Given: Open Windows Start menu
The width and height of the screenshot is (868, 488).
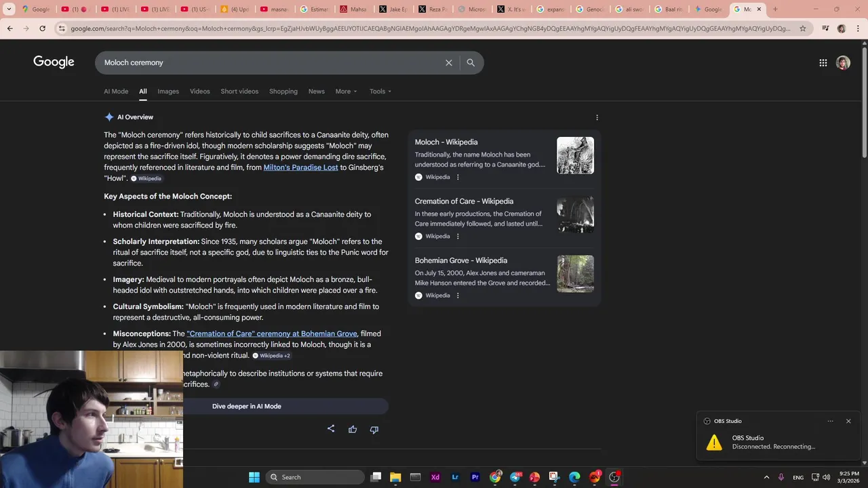Looking at the screenshot, I should pos(254,477).
